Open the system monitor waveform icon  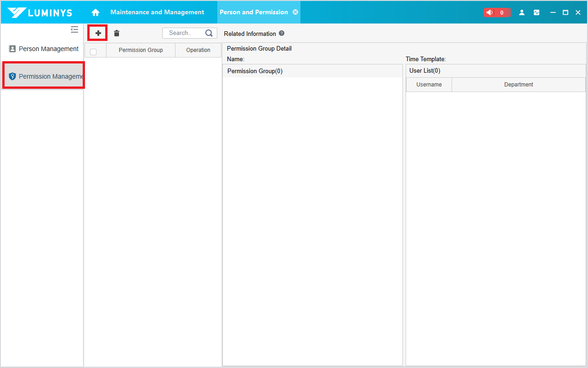pyautogui.click(x=537, y=12)
